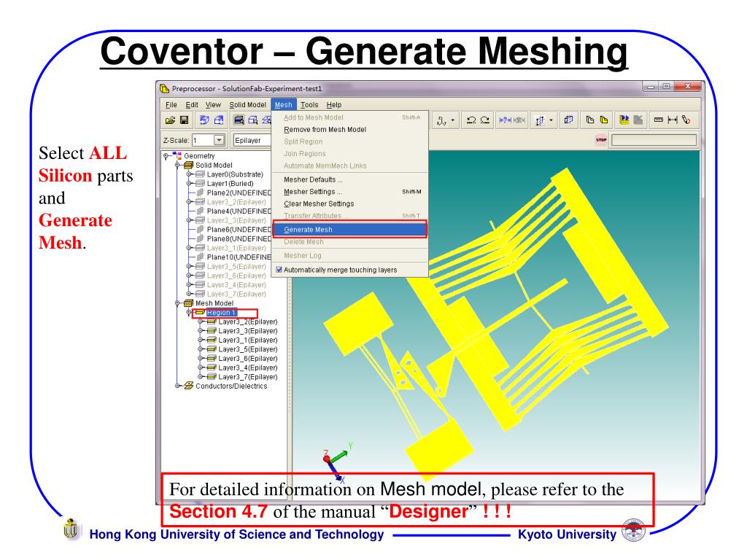
Task: Select Layer3_5(Epilayer) under Region 1
Action: coord(248,349)
